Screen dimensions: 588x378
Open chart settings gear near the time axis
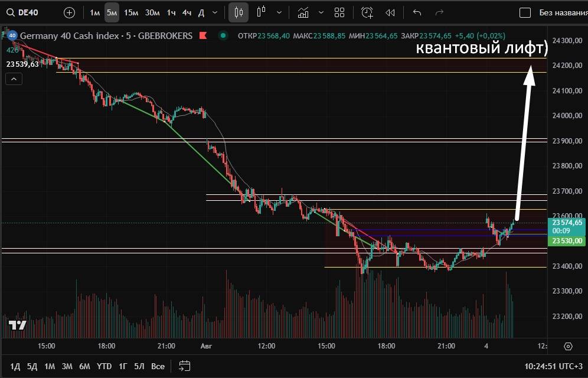click(x=568, y=347)
